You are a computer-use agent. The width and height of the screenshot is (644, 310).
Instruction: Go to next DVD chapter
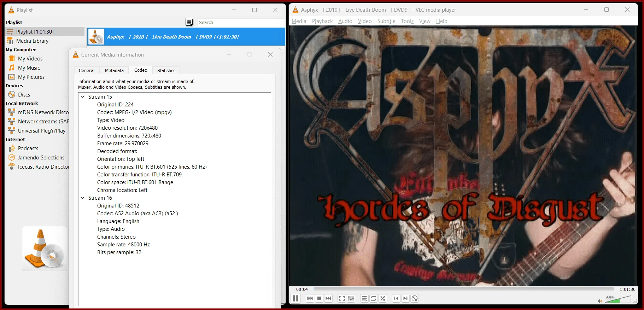405,298
